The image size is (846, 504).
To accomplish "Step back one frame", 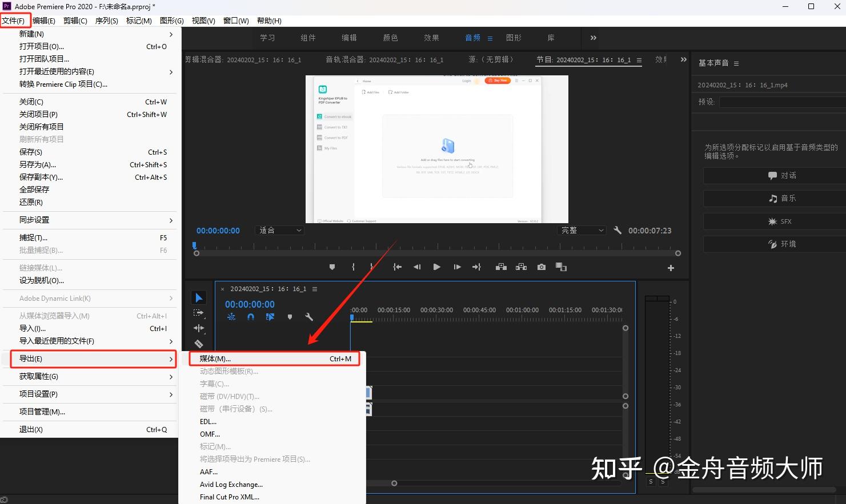I will (417, 267).
